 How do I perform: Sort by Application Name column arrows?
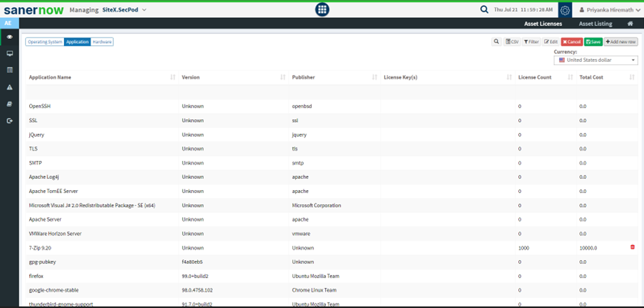(173, 77)
